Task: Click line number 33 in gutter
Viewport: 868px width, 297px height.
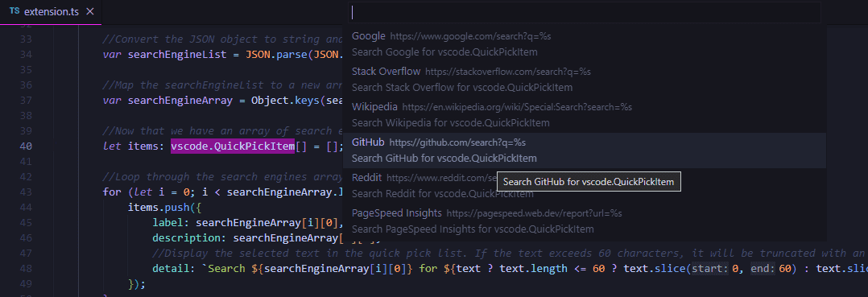Action: [x=26, y=39]
